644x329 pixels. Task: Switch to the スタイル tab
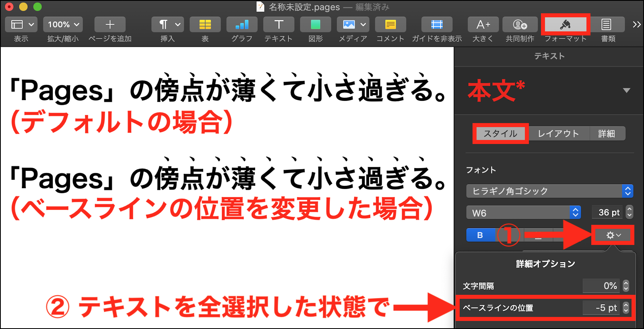pos(500,134)
